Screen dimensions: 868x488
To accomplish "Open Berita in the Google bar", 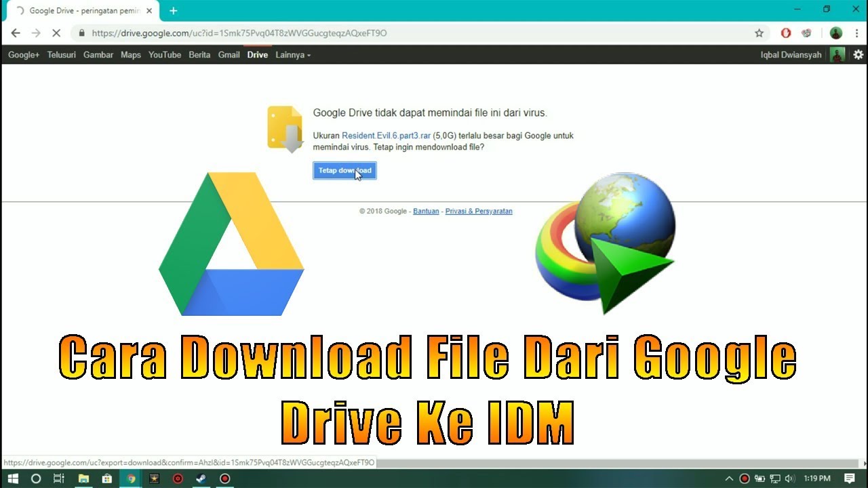I will (199, 55).
